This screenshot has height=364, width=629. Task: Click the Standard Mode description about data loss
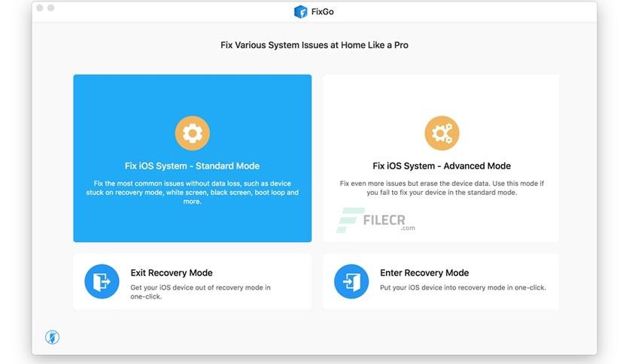pos(192,193)
